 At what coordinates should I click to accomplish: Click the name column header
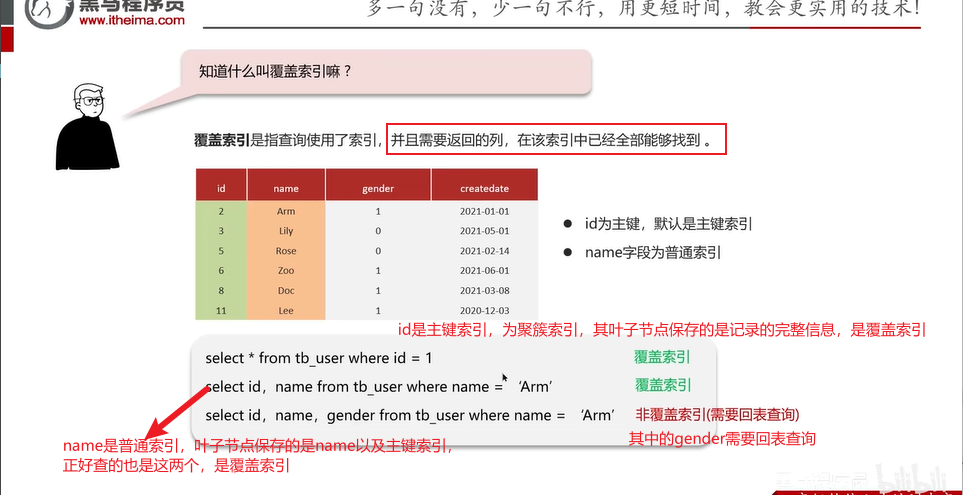coord(286,189)
